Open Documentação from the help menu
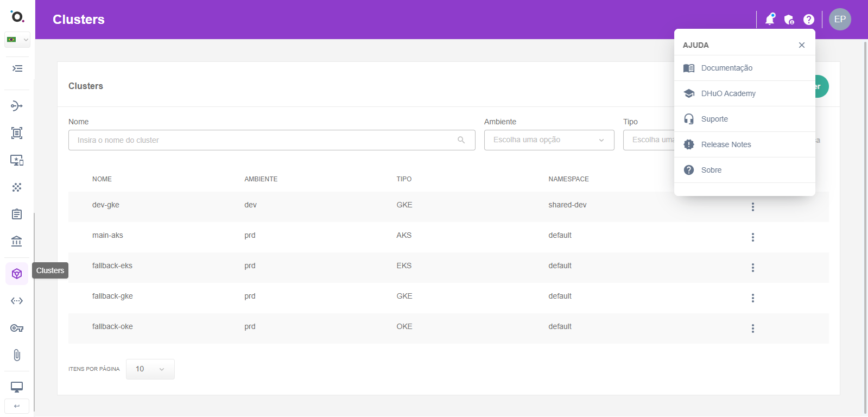 [745, 68]
